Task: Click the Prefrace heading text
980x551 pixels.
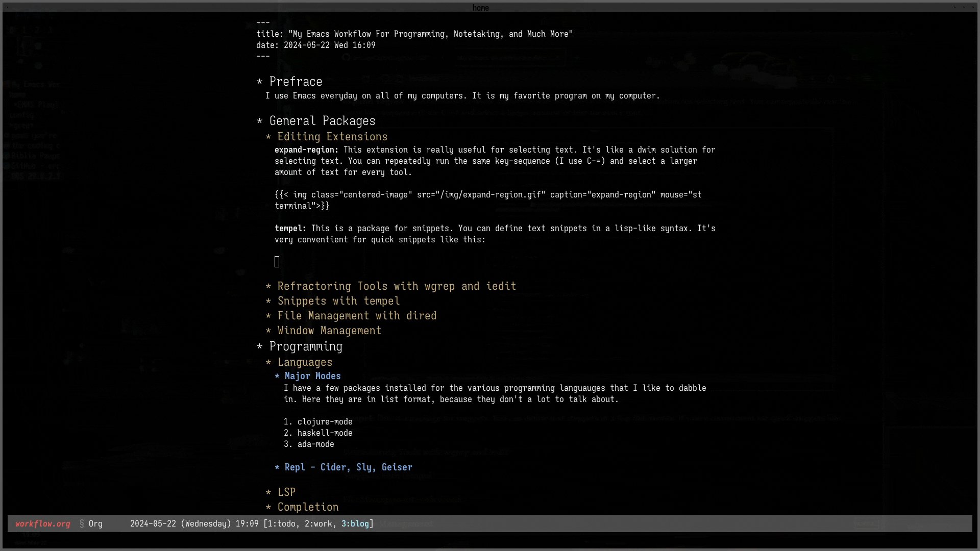Action: click(296, 82)
